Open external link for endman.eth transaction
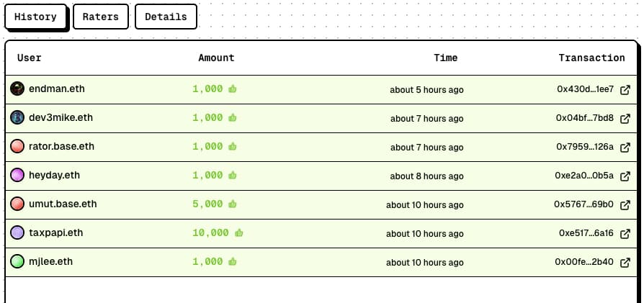 tap(625, 90)
